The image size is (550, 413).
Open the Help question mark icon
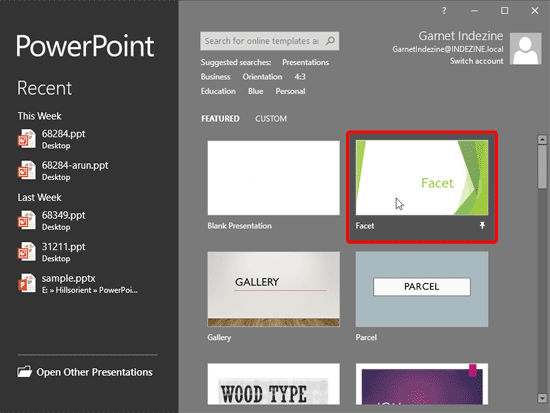[444, 11]
